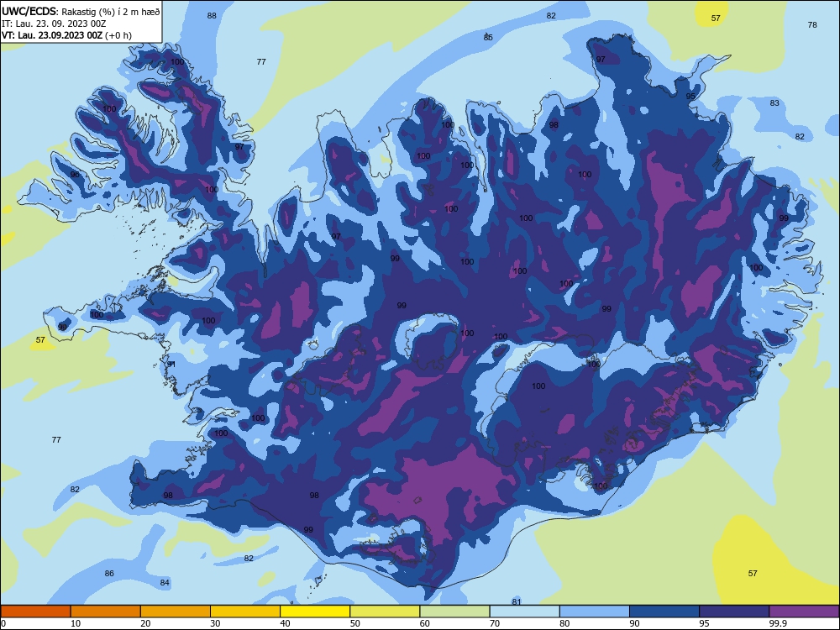Select the humidity value '85' on the map
This screenshot has height=630, width=840.
pos(488,37)
